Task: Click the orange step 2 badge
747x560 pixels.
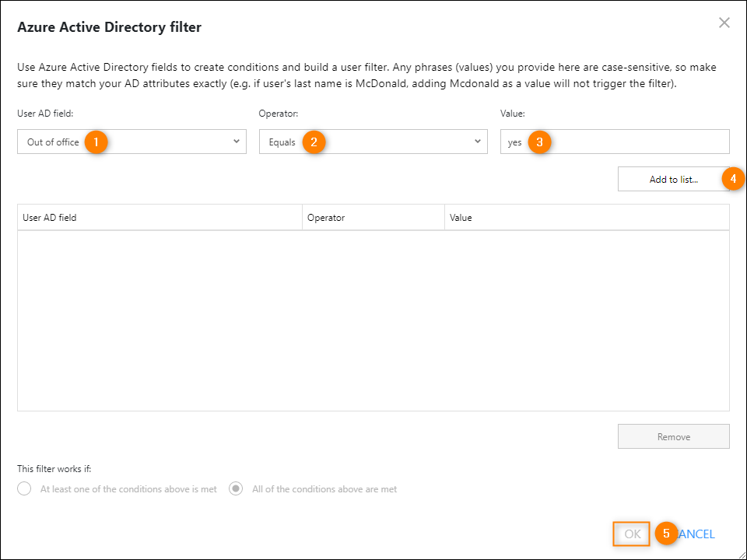Action: 314,142
